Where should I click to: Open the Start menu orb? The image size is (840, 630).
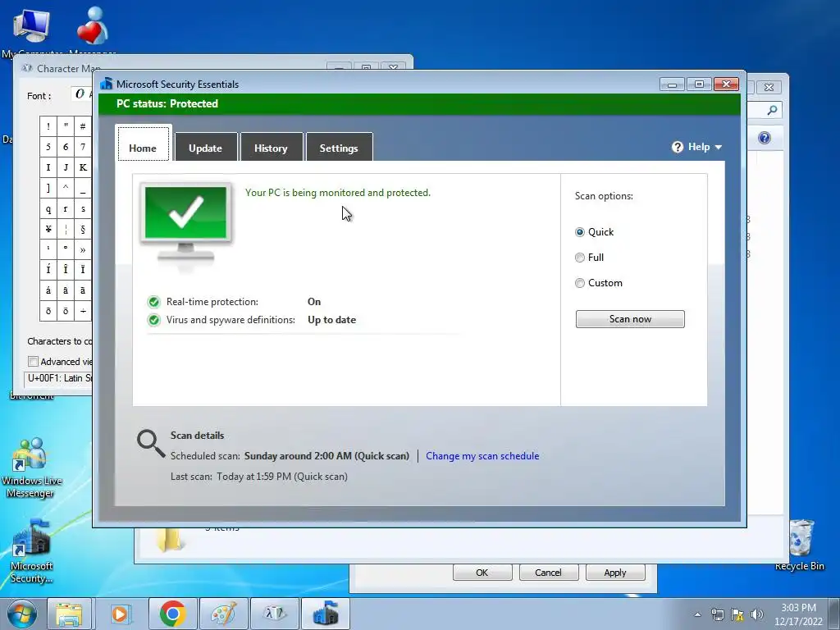click(x=22, y=614)
